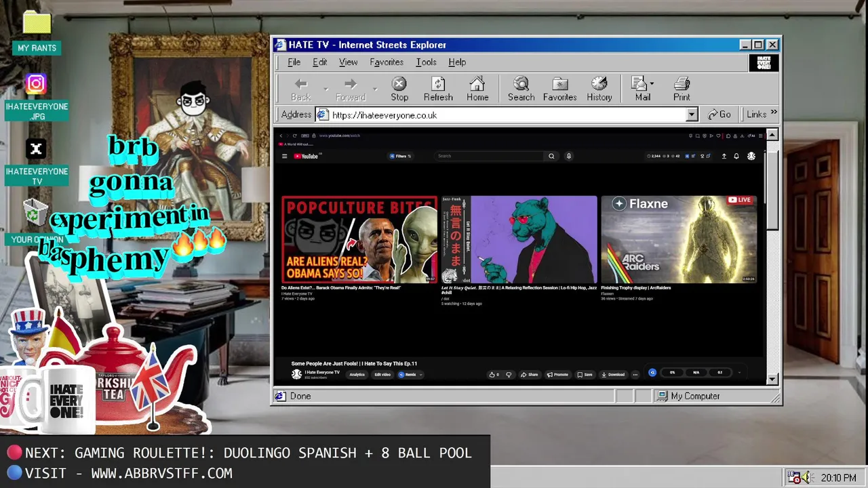
Task: Open the Flaxne ARC Raiders live thumbnail
Action: (x=679, y=239)
